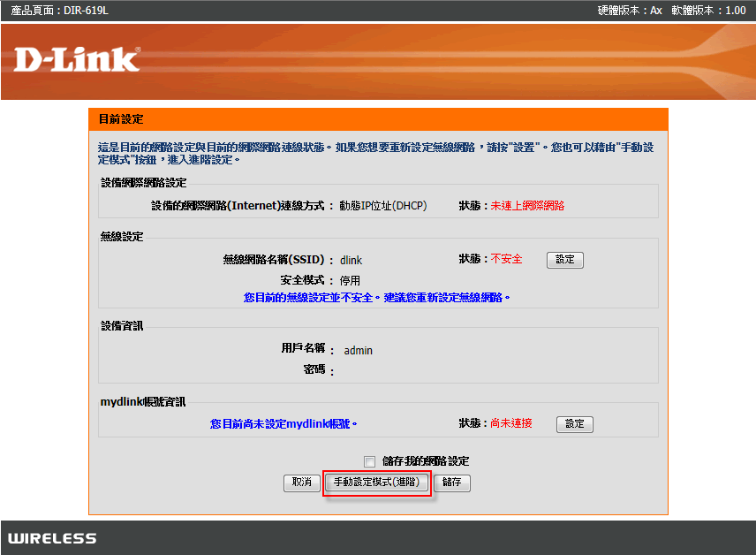
Task: Click the 密碼 label
Action: tap(314, 369)
